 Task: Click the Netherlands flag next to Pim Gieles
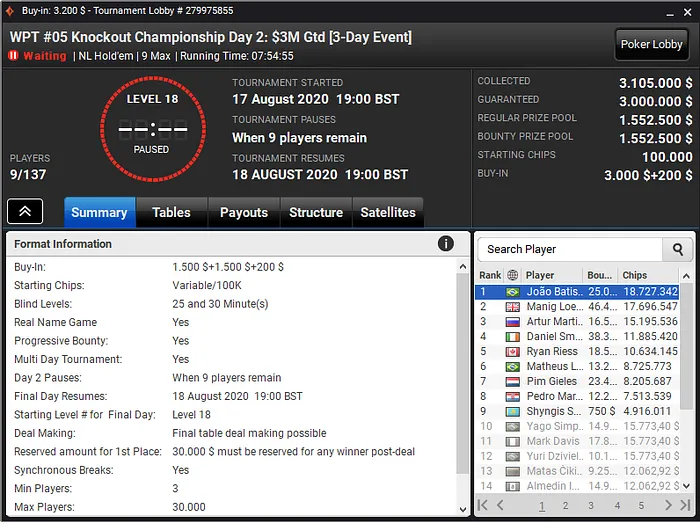(512, 382)
